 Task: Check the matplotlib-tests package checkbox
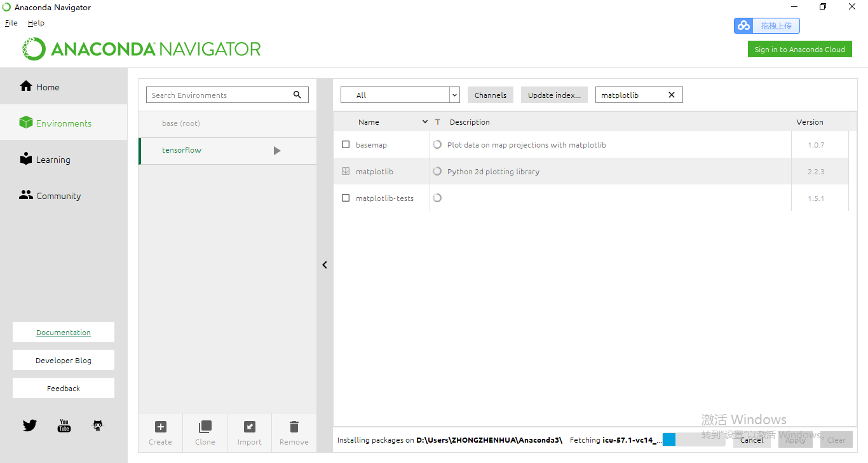click(x=346, y=198)
